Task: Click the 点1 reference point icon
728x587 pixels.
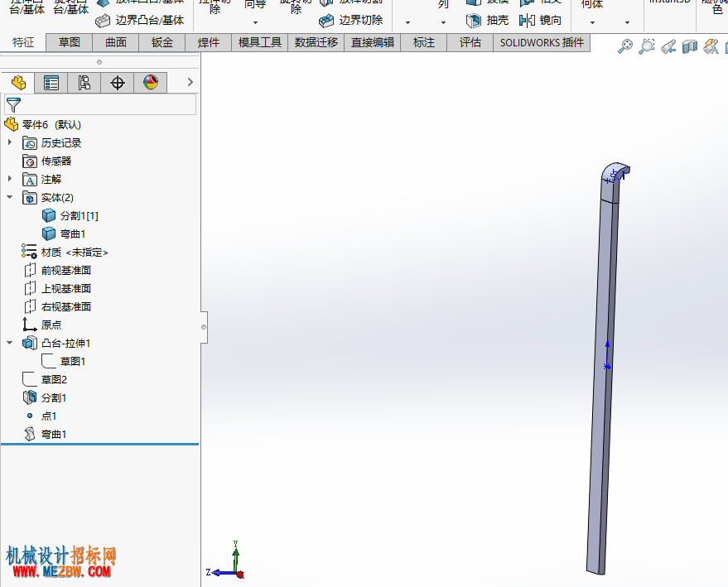Action: (x=30, y=416)
